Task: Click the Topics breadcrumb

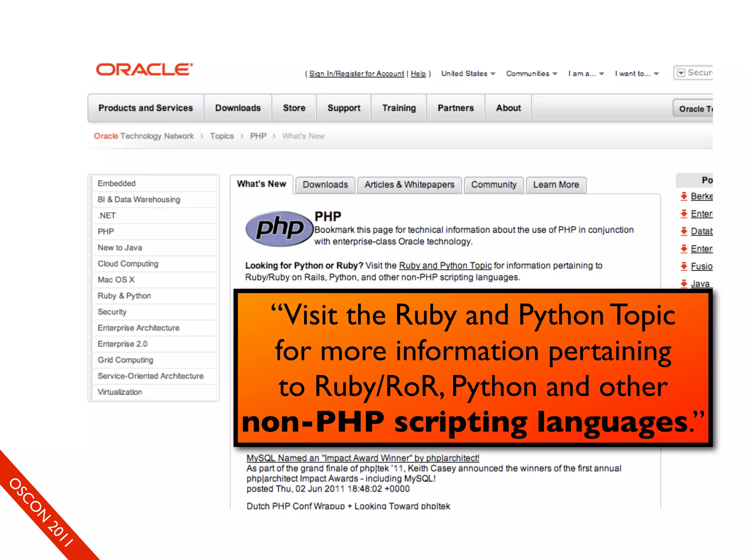Action: coord(222,136)
